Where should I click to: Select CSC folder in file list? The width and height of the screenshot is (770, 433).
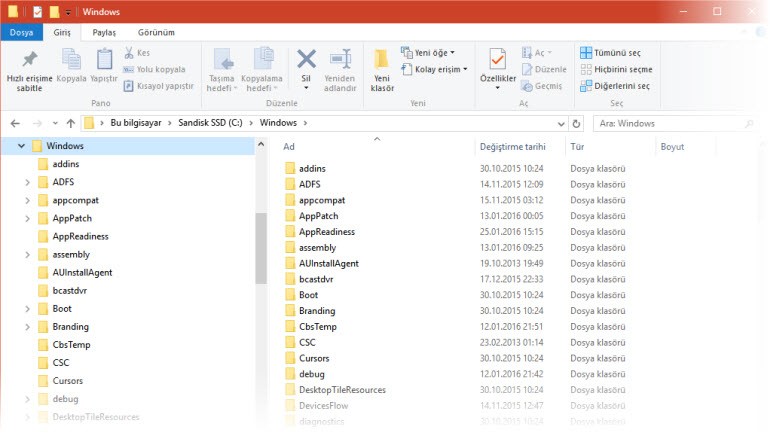pyautogui.click(x=307, y=342)
